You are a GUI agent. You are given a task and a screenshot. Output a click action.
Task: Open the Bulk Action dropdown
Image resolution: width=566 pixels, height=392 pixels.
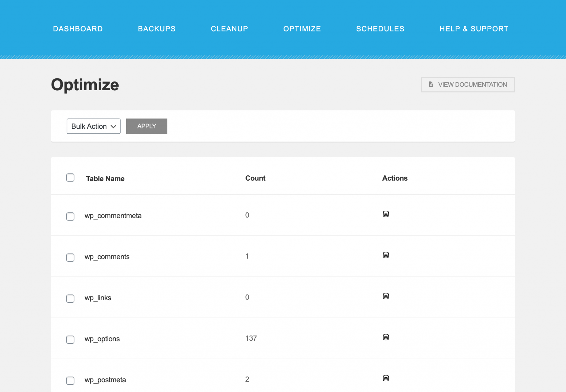[x=93, y=126]
